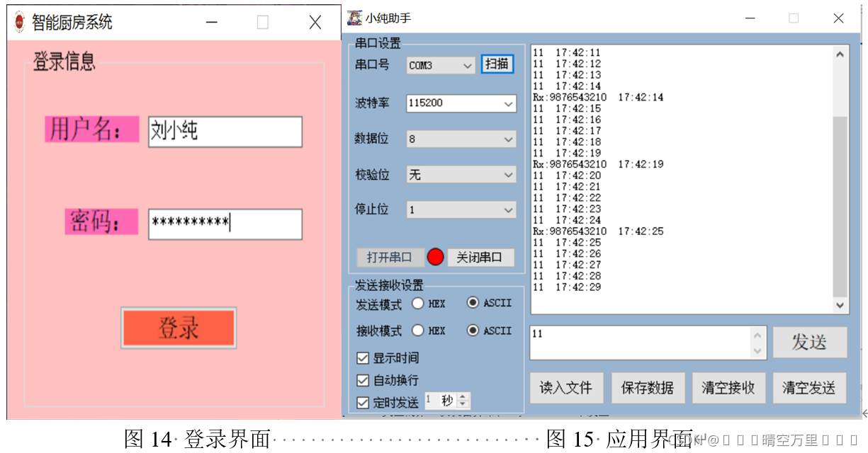Click the 扫描 scan button
868x453 pixels.
coord(497,64)
